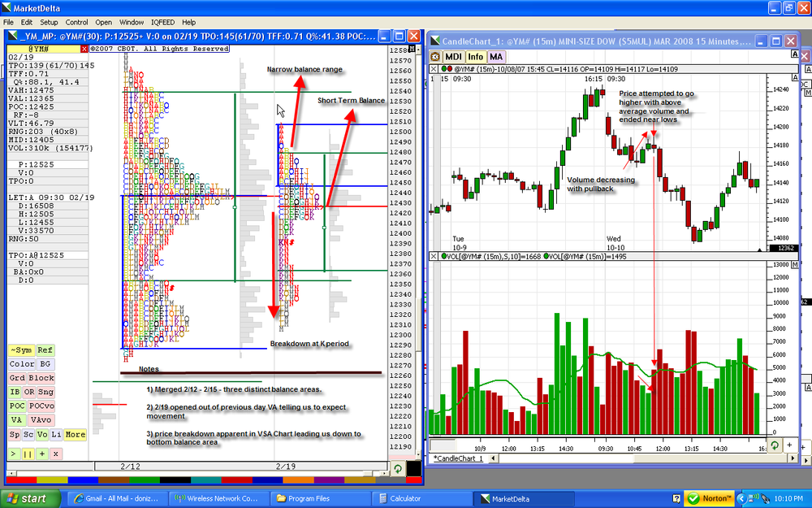The height and width of the screenshot is (508, 812).
Task: Click the green/red candle color indicator
Action: (447, 69)
